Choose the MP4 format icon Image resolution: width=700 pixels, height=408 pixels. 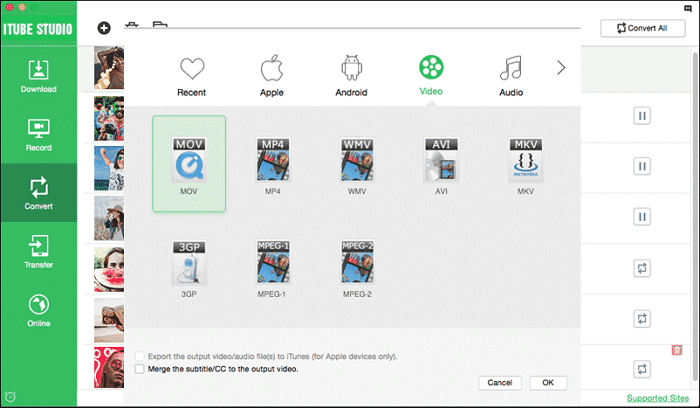click(273, 159)
